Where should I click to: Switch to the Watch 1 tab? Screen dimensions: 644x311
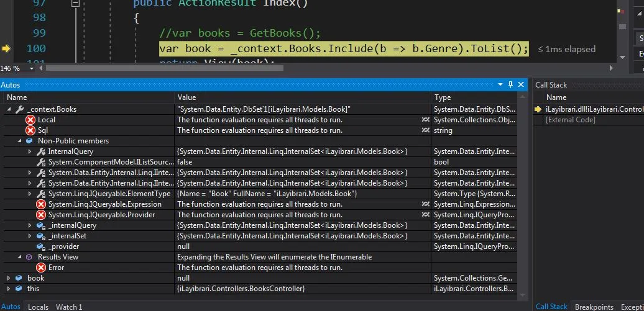[69, 307]
